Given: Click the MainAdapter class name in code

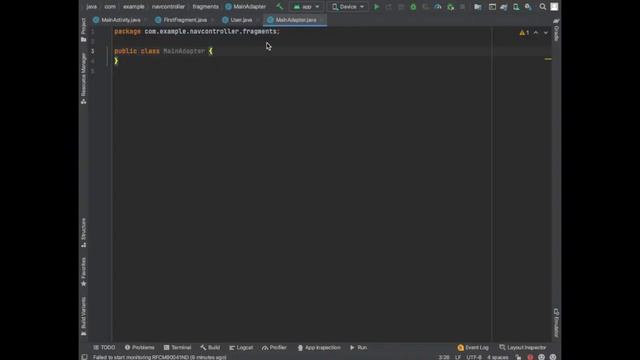Looking at the screenshot, I should [x=184, y=51].
